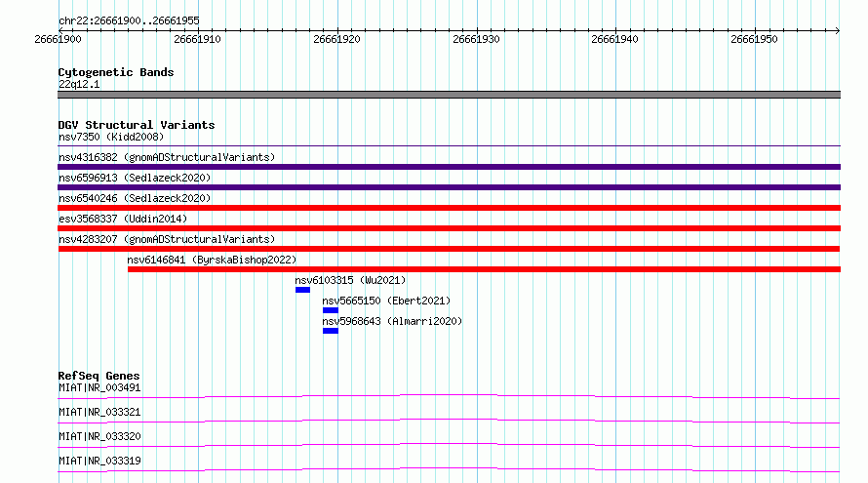Click the gray 22q12.1 cytogenetic band bar

pos(449,95)
